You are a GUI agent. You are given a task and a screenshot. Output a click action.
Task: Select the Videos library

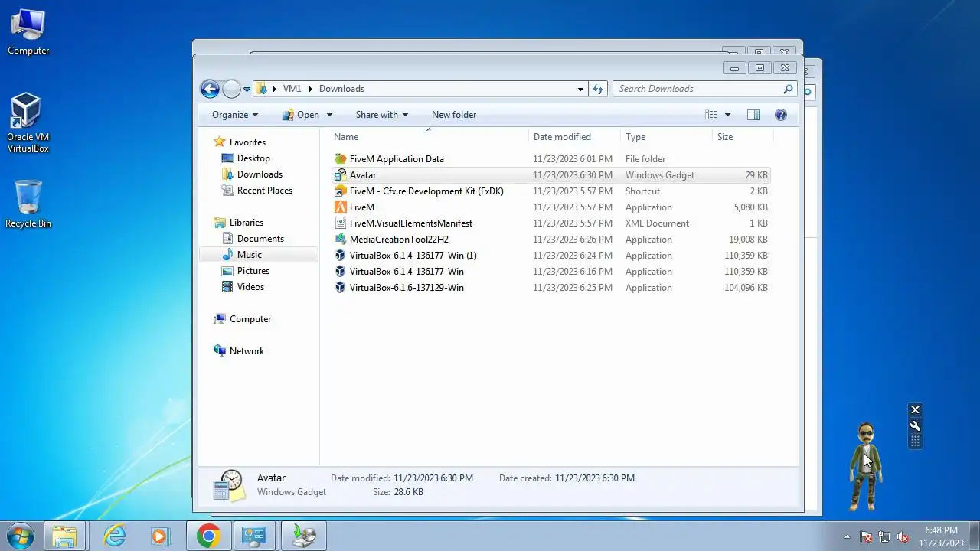click(x=250, y=287)
